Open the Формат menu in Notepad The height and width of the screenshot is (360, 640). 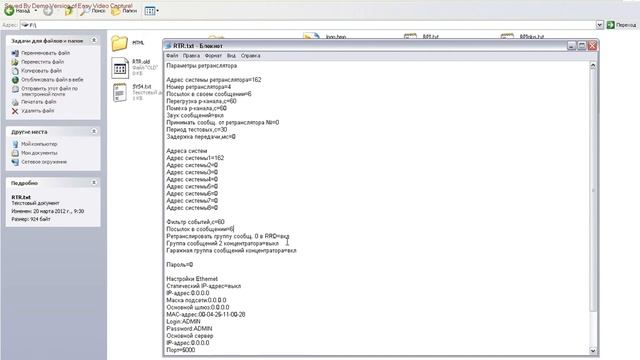213,56
